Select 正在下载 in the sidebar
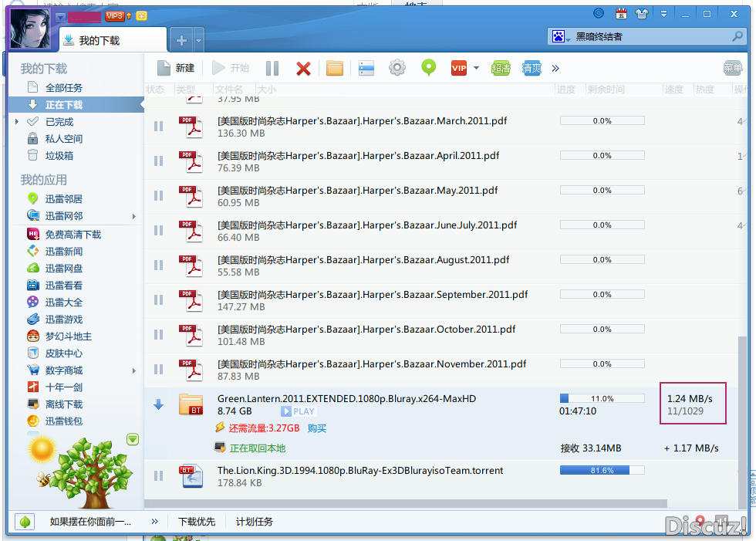This screenshot has height=541, width=756. pos(76,105)
